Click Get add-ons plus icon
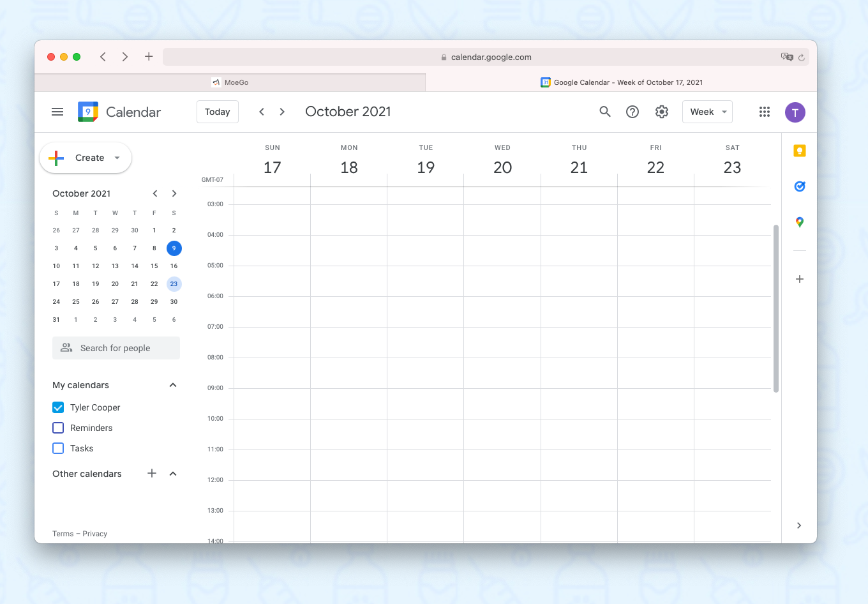Viewport: 868px width, 604px height. 800,279
